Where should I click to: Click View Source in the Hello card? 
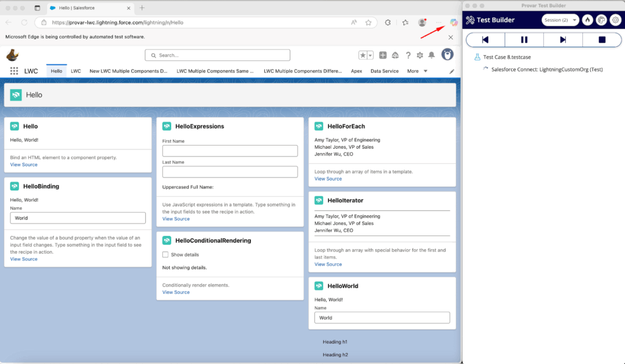(24, 165)
